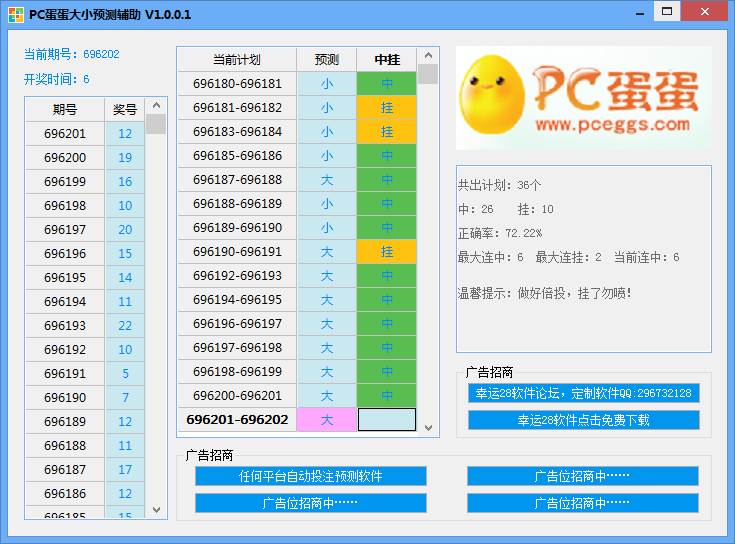This screenshot has height=544, width=735.
Task: Click the 奖号 column header
Action: pyautogui.click(x=125, y=110)
